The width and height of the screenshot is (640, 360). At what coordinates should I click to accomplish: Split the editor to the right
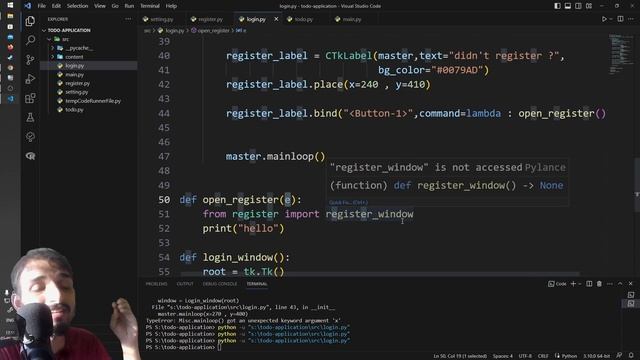coord(620,19)
